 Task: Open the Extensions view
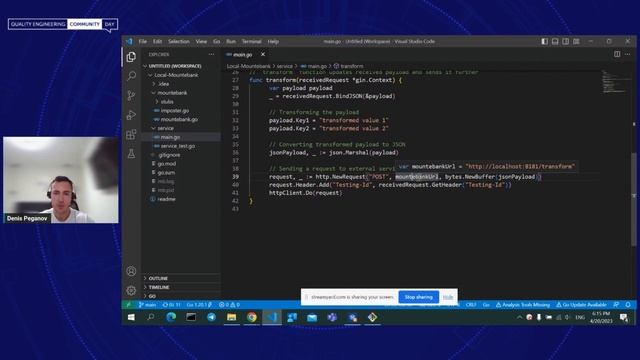coord(131,134)
